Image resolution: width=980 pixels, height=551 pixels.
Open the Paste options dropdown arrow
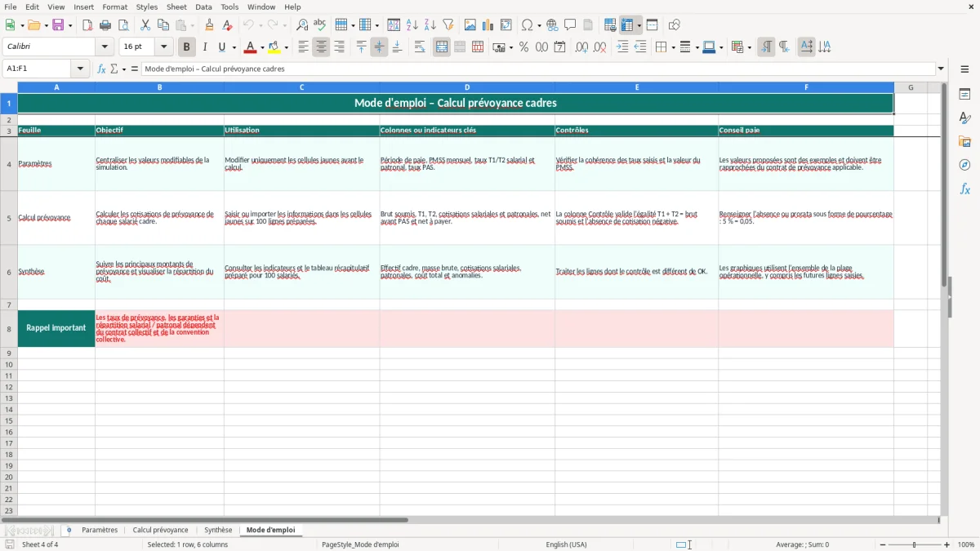click(x=192, y=25)
